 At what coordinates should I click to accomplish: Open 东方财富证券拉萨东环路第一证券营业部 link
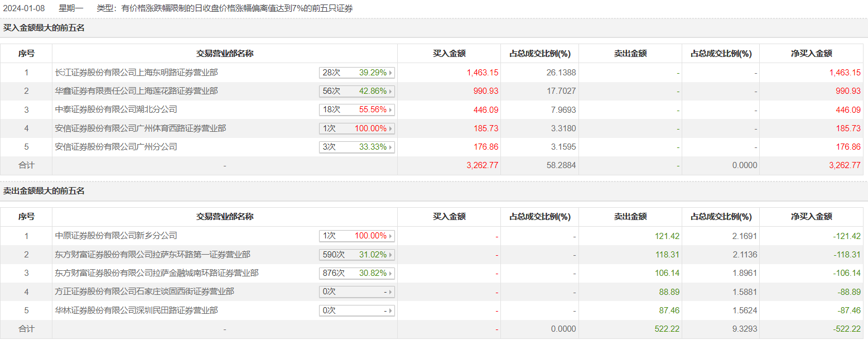[153, 255]
